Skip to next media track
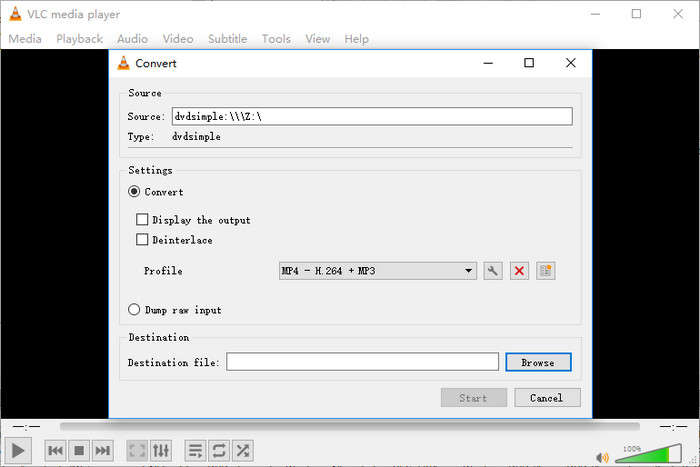Screen dimensions: 700x467 coord(102,450)
